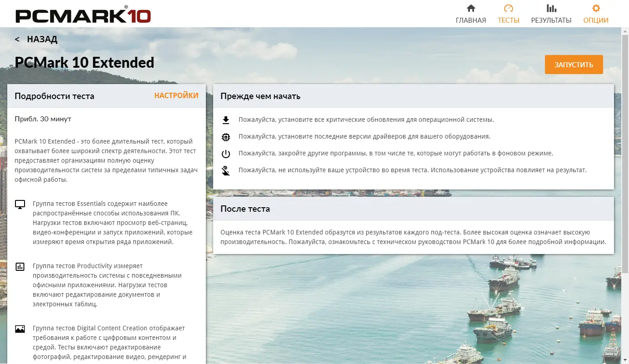The height and width of the screenshot is (364, 629).
Task: Click the home icon above ГЛАВНАЯ
Action: [x=471, y=8]
